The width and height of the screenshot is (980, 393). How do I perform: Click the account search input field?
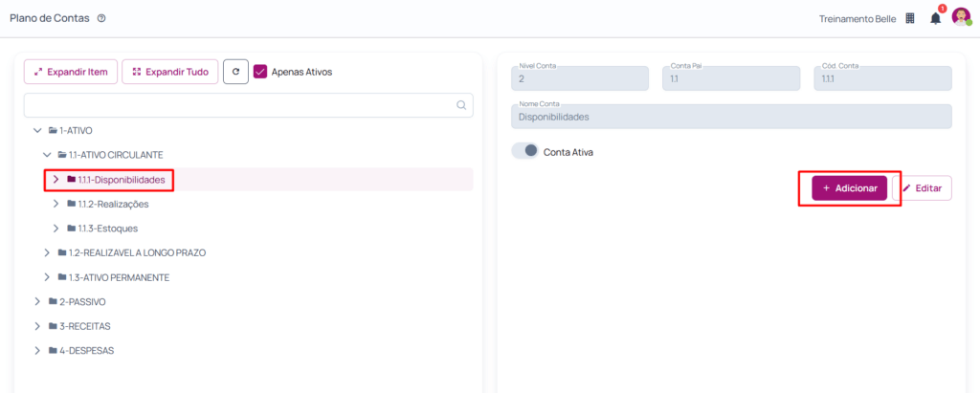point(239,105)
